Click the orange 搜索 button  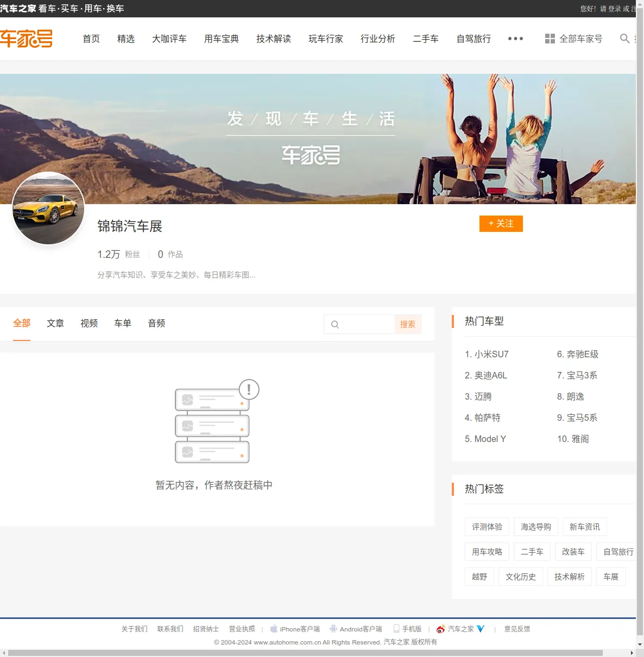point(408,324)
